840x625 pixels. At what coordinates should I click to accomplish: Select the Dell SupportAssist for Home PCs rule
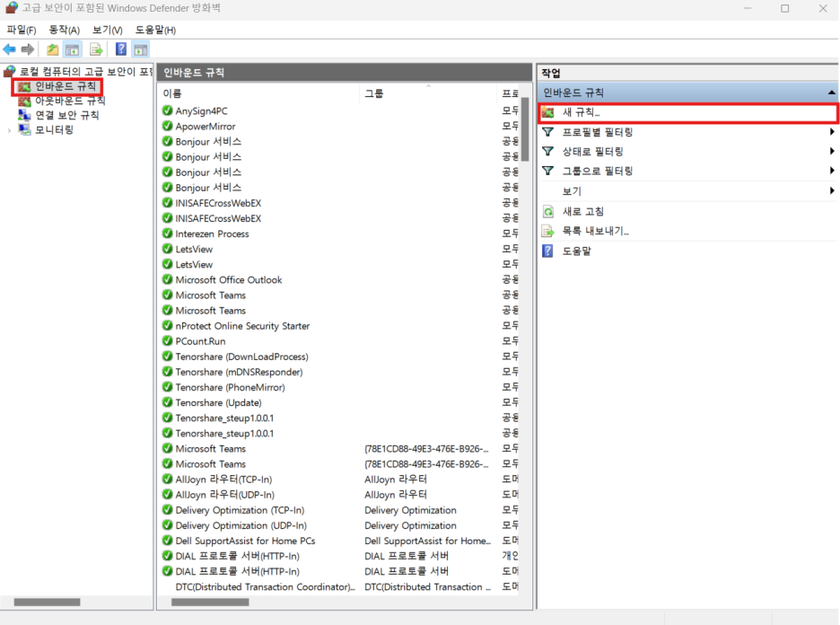pyautogui.click(x=245, y=541)
